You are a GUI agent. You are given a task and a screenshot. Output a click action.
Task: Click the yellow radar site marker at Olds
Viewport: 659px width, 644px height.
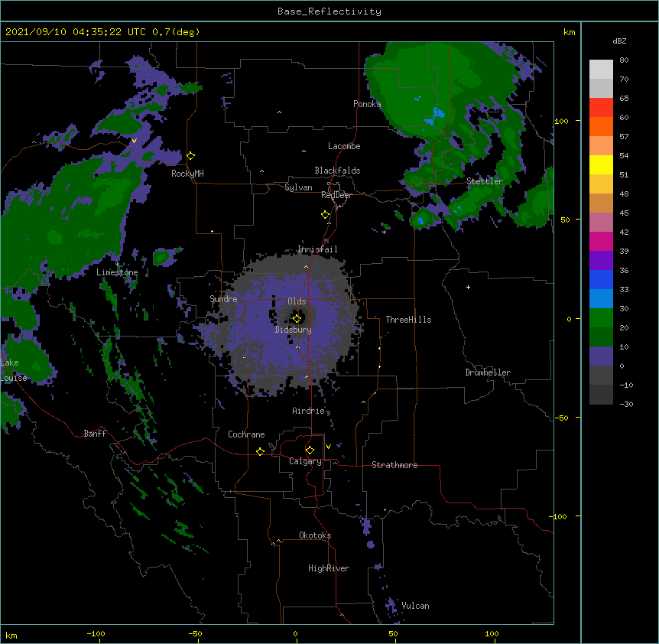point(297,318)
